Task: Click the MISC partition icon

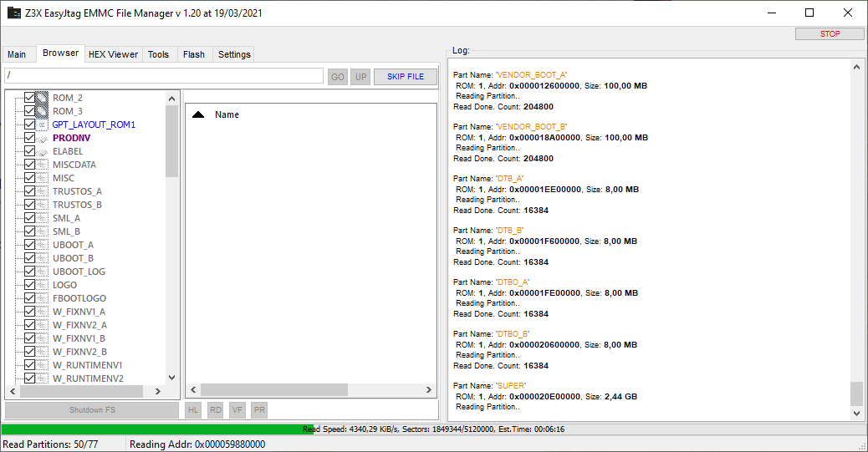Action: click(42, 178)
